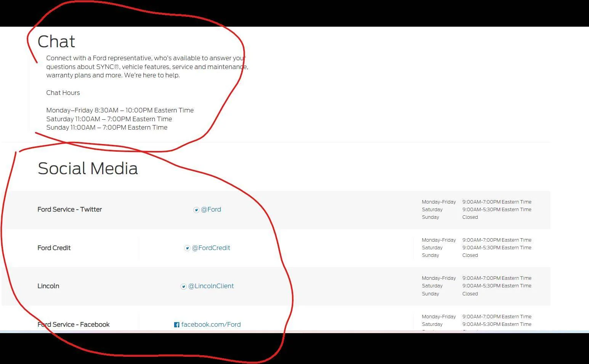Screen dimensions: 589x364
Task: Click 'Monday-Friday' in the Ford Credit row
Action: 439,240
